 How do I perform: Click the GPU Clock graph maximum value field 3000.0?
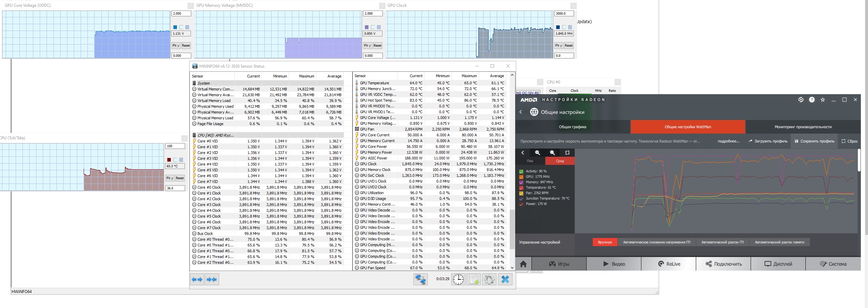pos(564,14)
